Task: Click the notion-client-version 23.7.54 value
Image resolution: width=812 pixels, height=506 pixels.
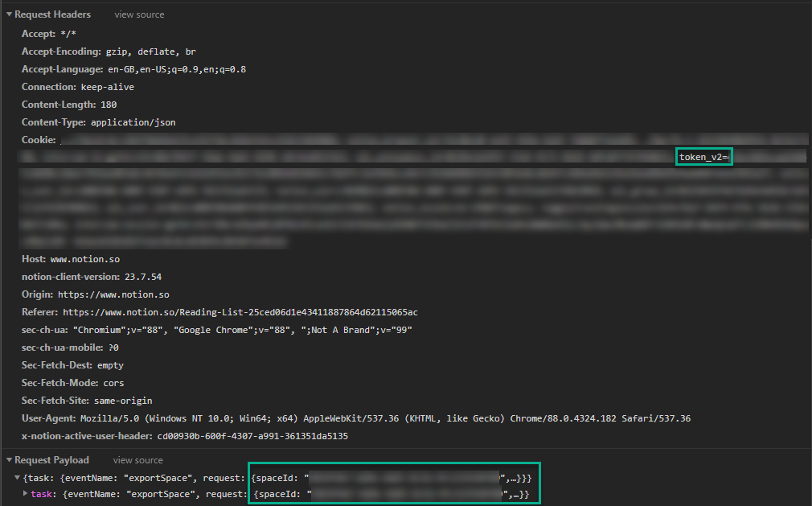Action: (143, 277)
